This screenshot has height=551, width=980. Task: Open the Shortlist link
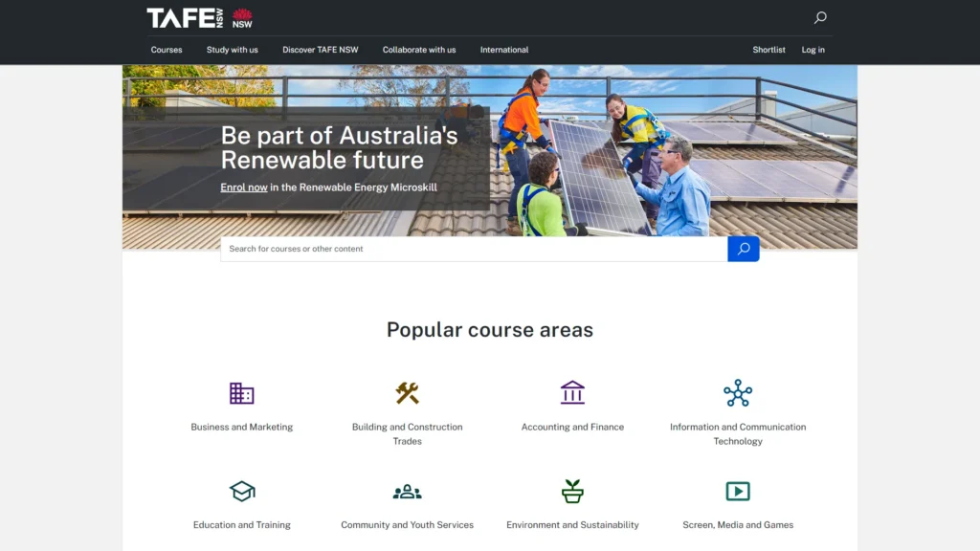pos(768,50)
